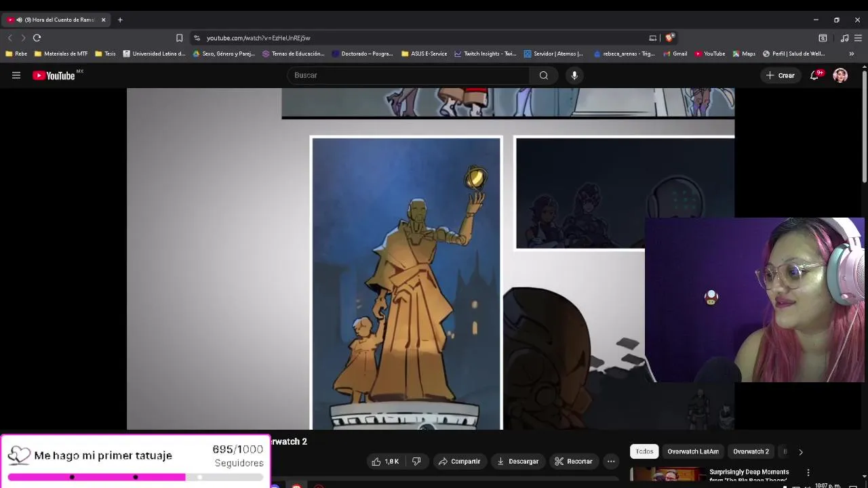Select the Hora del Cuento YouTube tab
The image size is (868, 488).
click(x=54, y=20)
